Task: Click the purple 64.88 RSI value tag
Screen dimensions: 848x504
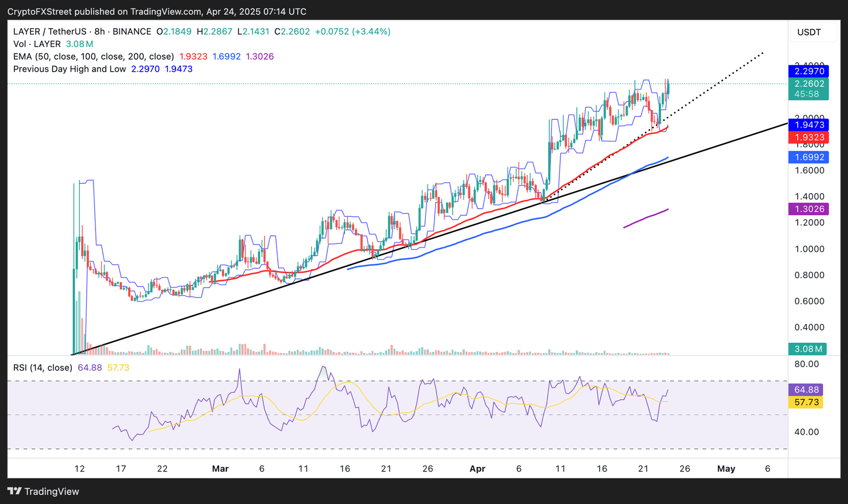Action: pyautogui.click(x=806, y=390)
